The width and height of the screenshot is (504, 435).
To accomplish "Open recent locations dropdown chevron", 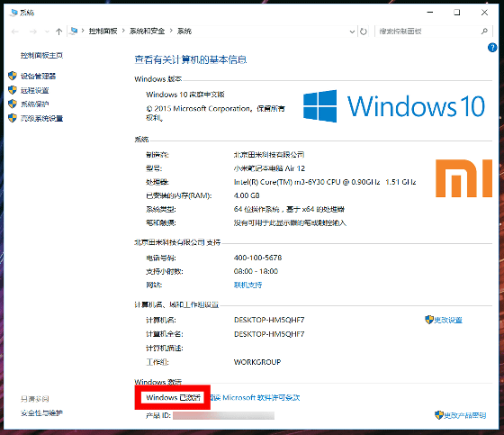I will (47, 32).
